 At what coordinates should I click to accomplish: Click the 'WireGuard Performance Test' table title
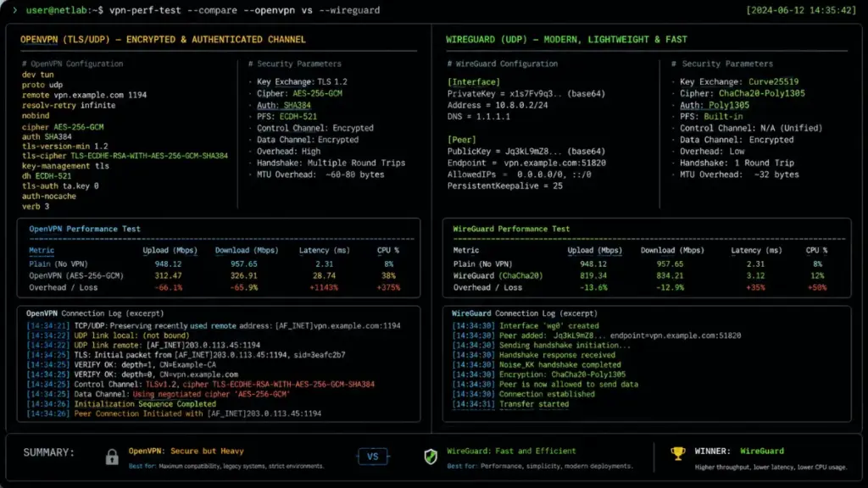511,229
